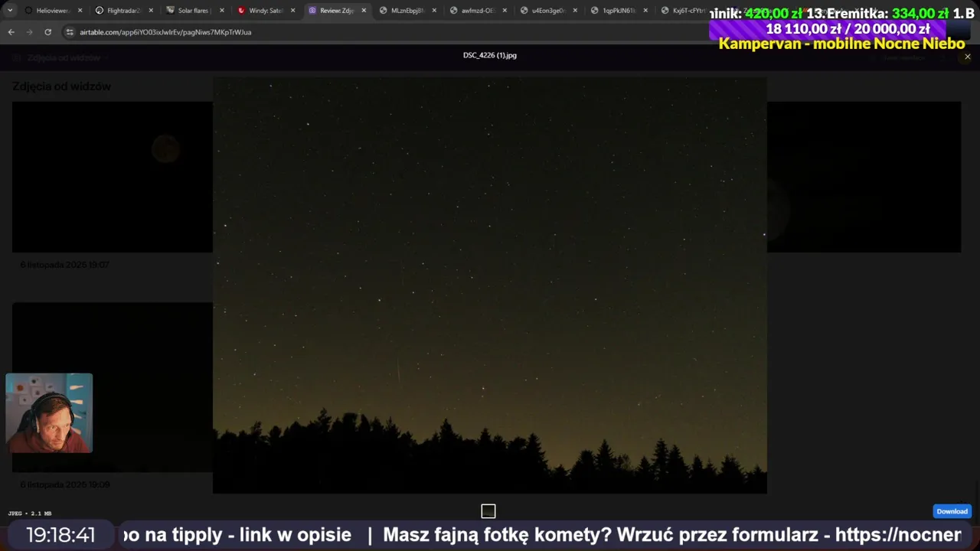Image resolution: width=980 pixels, height=551 pixels.
Task: Close the DSC_4226 image preview
Action: tap(967, 57)
